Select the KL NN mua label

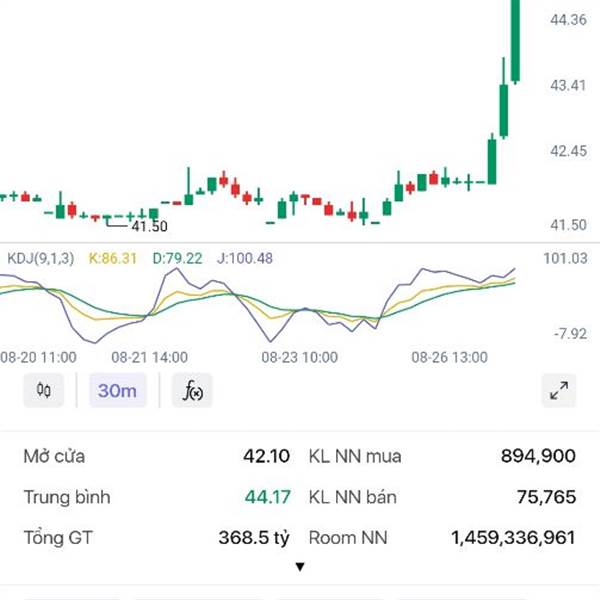click(x=355, y=457)
